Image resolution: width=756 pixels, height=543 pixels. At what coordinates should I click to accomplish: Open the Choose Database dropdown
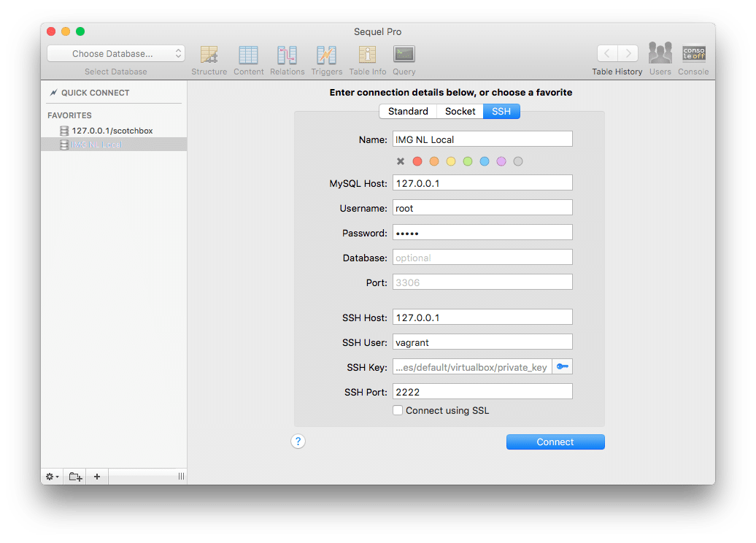(116, 53)
